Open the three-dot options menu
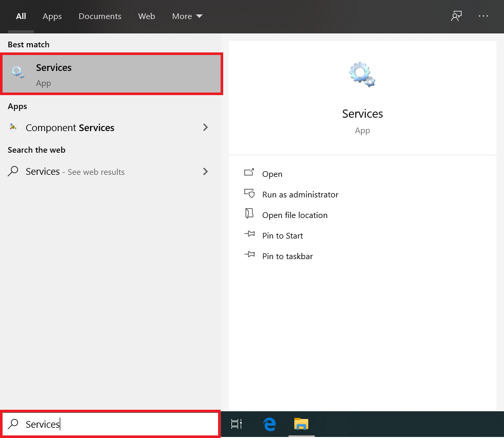This screenshot has width=504, height=438. [x=483, y=16]
